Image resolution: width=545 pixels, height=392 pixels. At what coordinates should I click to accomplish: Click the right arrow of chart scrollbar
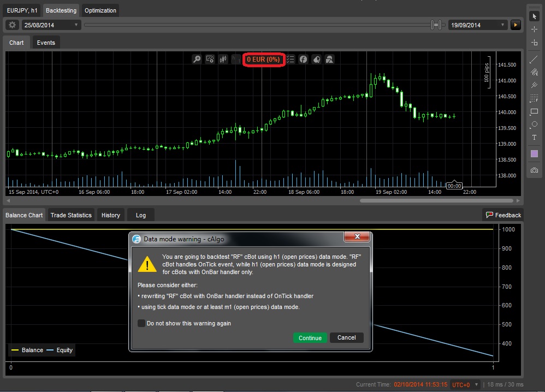tap(518, 200)
